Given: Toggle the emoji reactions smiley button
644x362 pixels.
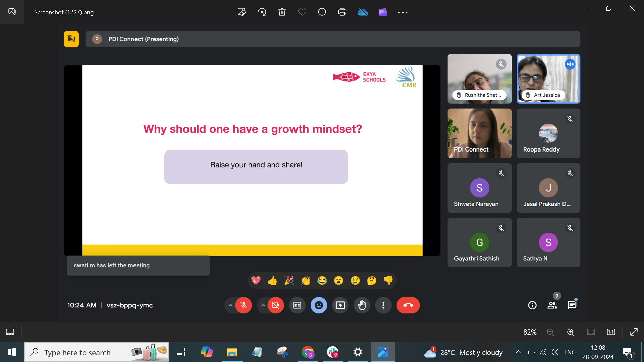Looking at the screenshot, I should point(319,305).
